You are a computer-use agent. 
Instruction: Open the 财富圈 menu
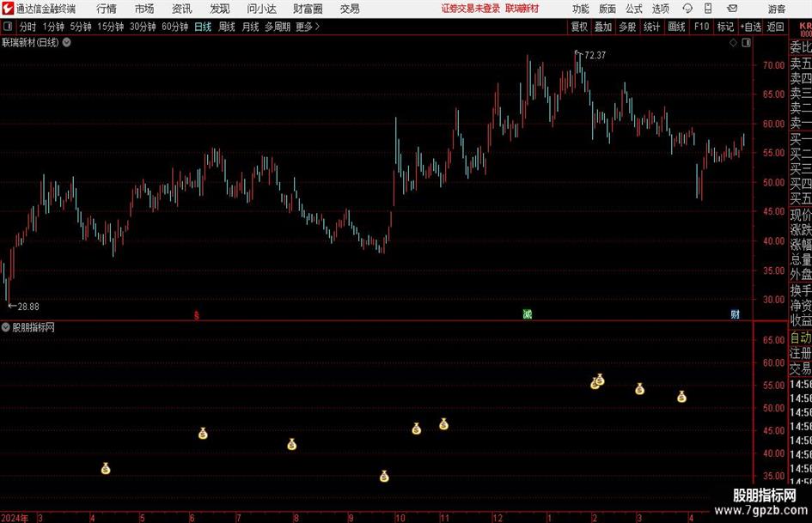pyautogui.click(x=308, y=9)
